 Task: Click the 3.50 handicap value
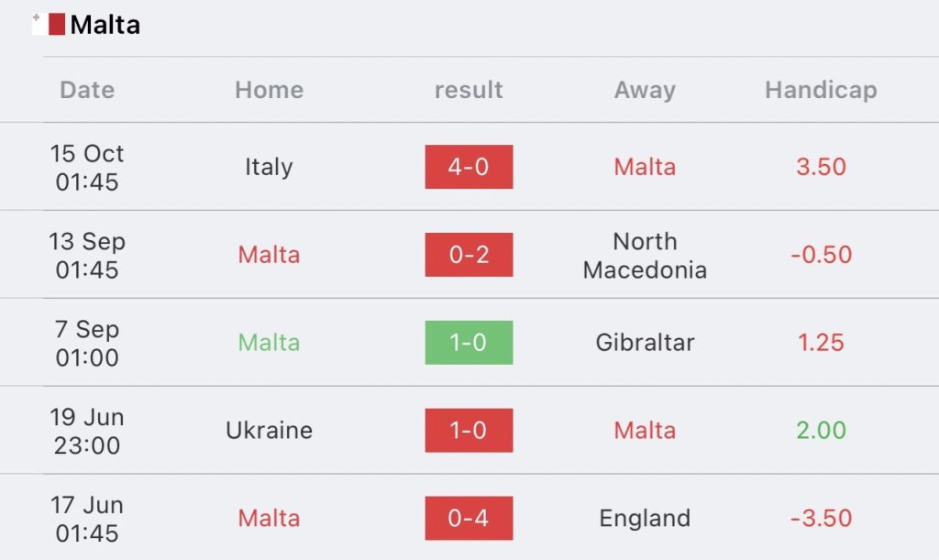click(821, 166)
